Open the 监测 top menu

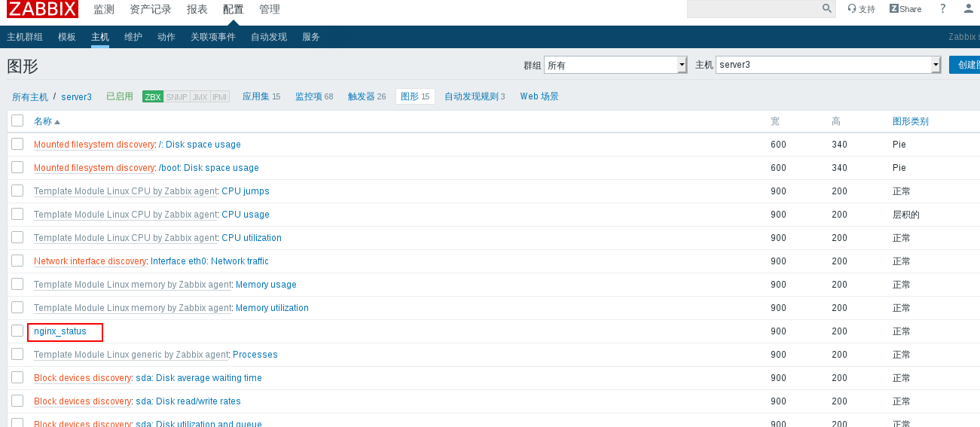[104, 9]
